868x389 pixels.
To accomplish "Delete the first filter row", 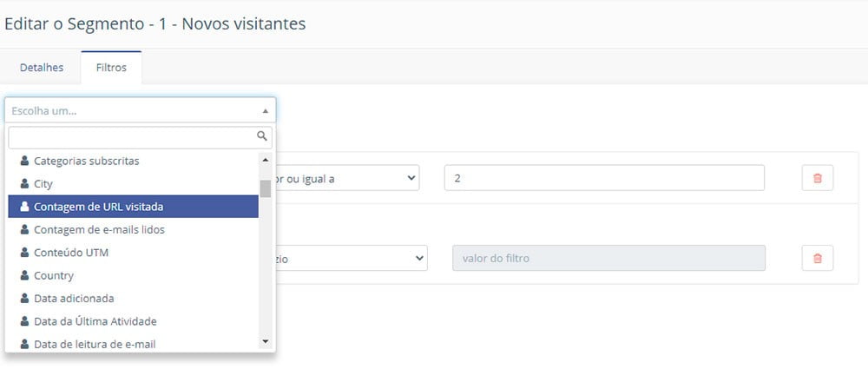I will [x=817, y=178].
